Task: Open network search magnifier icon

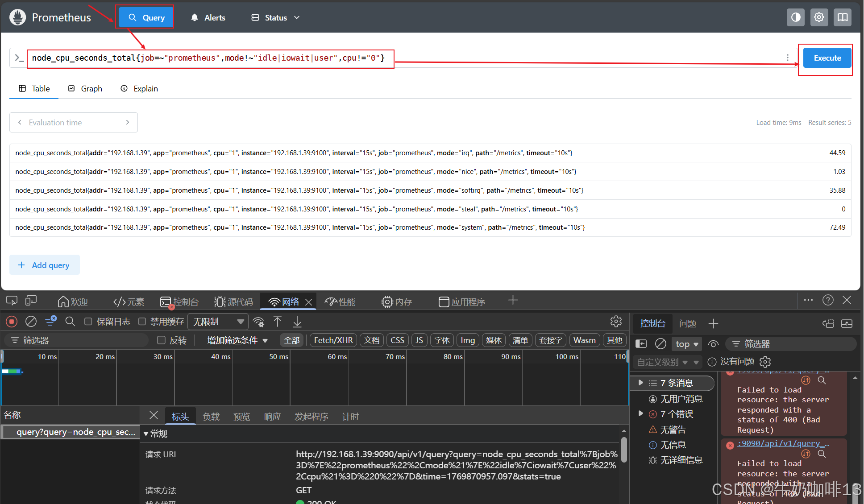Action: tap(70, 321)
